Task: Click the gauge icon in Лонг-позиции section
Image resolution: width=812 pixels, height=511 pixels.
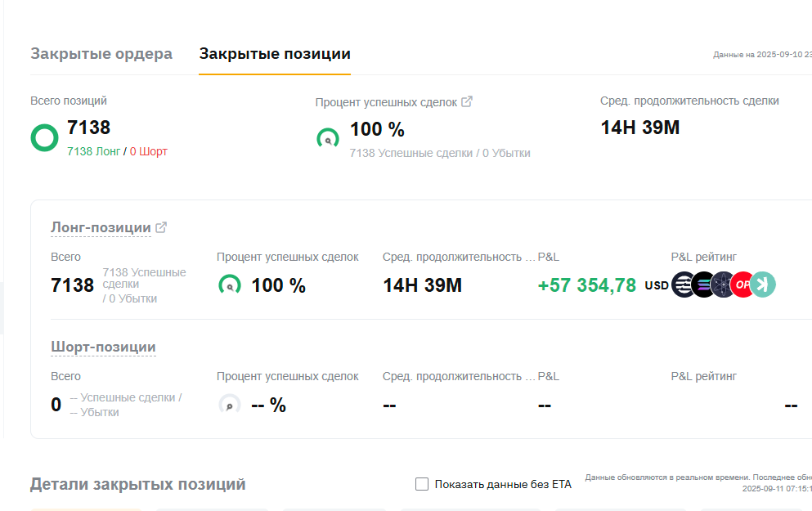Action: coord(230,285)
